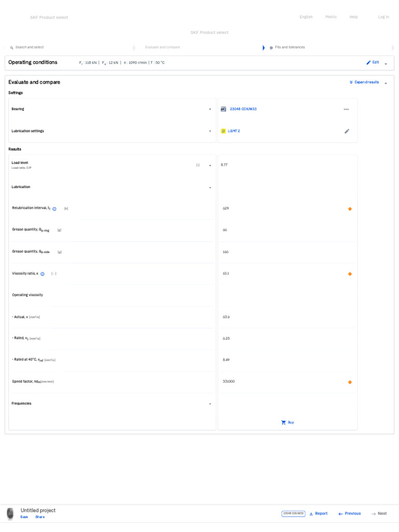The width and height of the screenshot is (399, 532).
Task: Open the bearing three-dots options menu
Action: 346,110
